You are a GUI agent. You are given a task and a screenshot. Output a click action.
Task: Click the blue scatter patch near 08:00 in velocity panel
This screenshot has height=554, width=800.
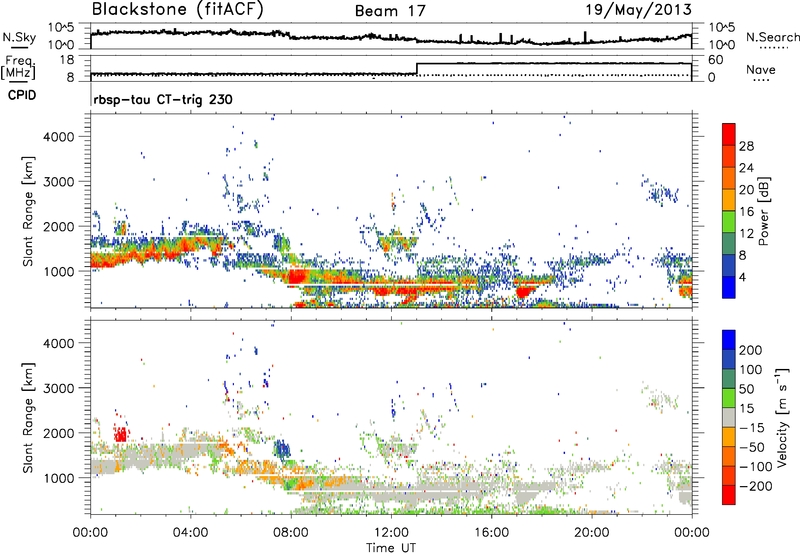click(282, 449)
